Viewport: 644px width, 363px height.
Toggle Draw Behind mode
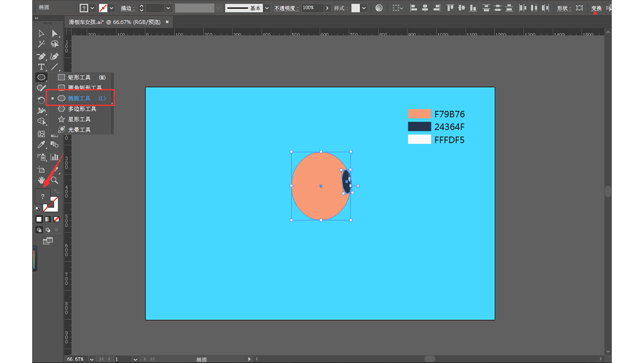[48, 230]
